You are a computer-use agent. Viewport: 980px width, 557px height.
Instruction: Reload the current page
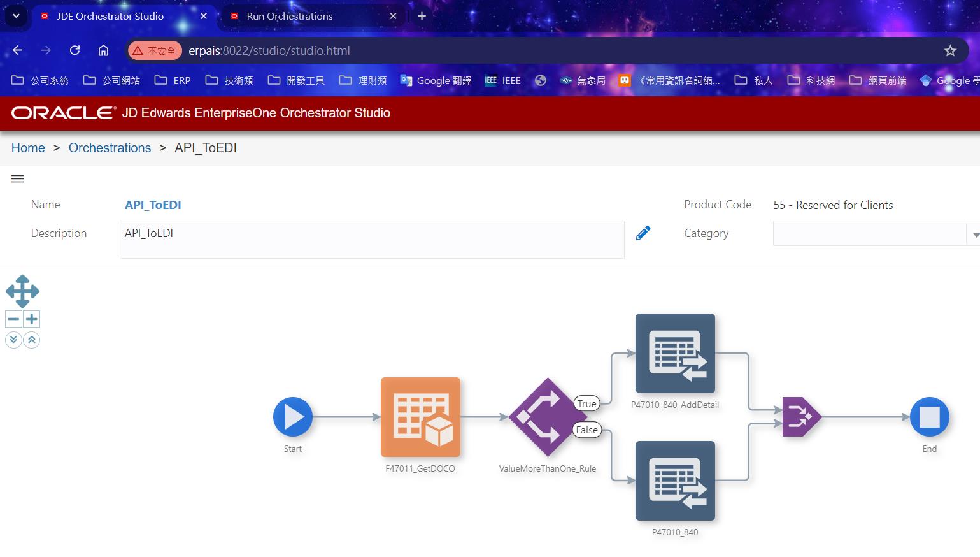[x=75, y=50]
